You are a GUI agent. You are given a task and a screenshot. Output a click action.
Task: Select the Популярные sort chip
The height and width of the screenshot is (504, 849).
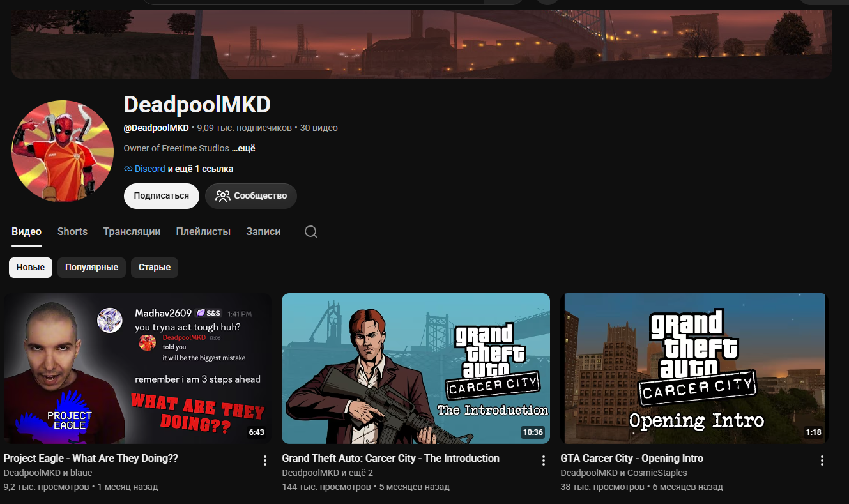(x=91, y=268)
